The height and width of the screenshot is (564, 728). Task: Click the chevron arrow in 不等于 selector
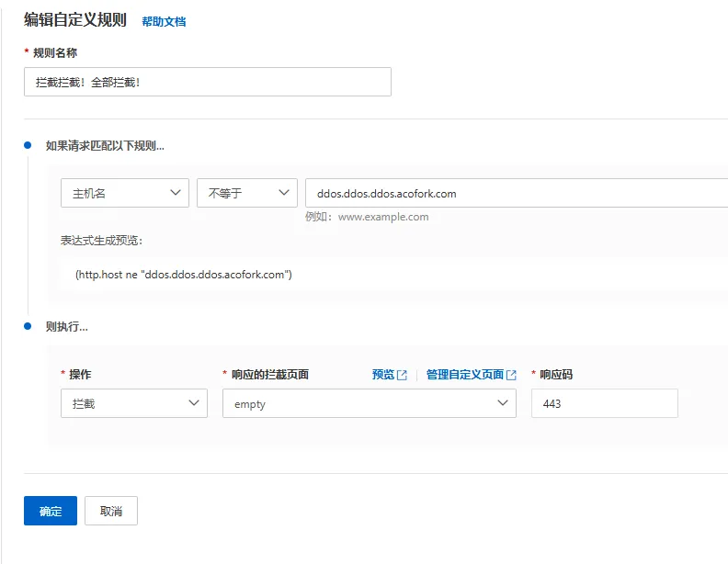point(284,193)
